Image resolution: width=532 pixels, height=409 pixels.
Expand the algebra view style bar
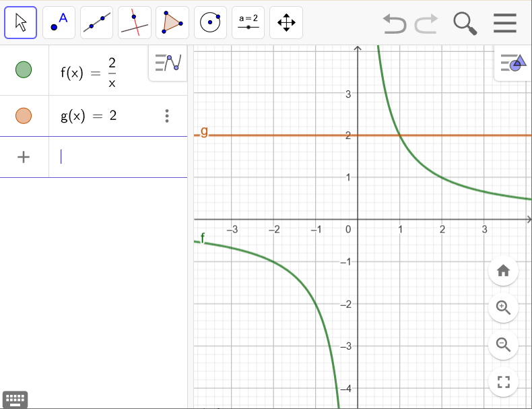tap(168, 63)
